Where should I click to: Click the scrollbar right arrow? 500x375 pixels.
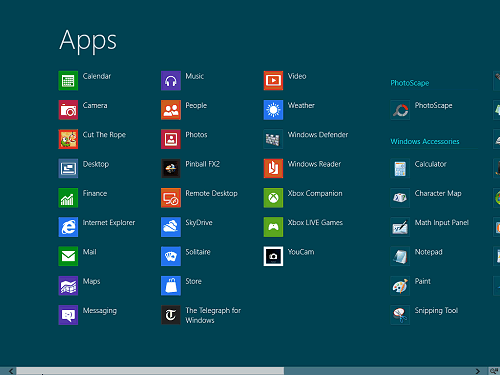(478, 371)
